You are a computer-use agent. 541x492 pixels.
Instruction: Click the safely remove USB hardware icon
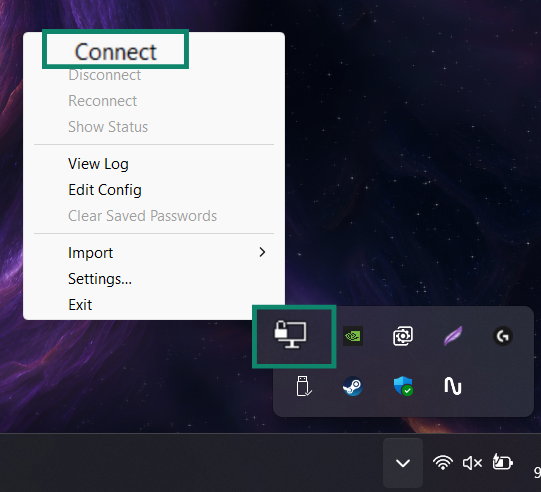(304, 386)
